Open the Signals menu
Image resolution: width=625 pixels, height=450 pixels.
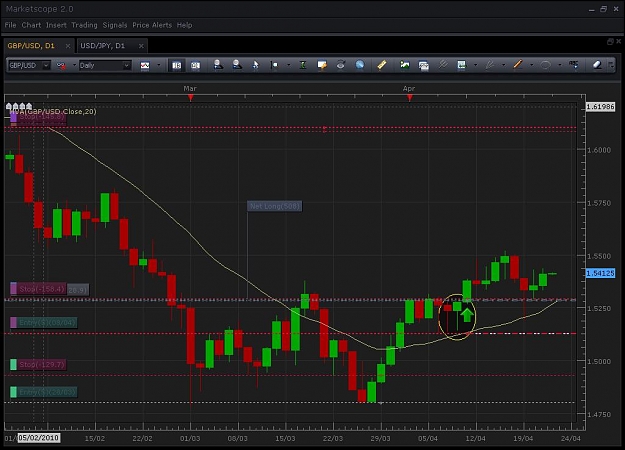tap(115, 25)
